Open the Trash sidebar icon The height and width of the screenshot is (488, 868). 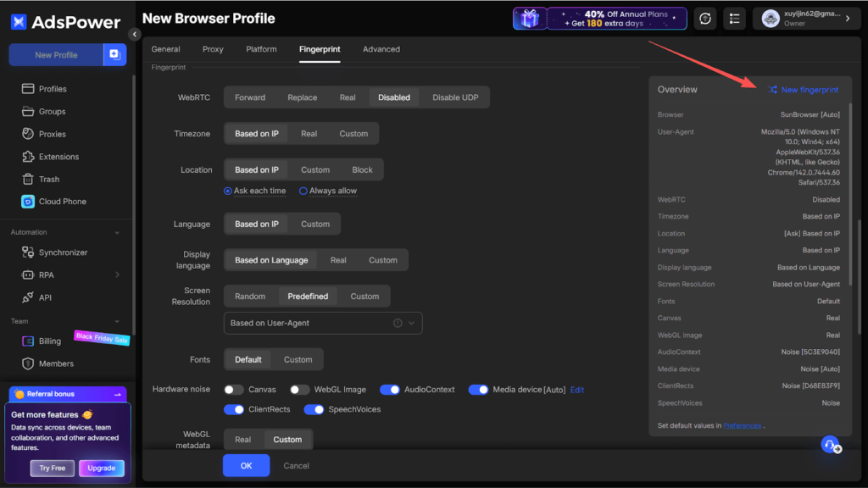tap(27, 180)
